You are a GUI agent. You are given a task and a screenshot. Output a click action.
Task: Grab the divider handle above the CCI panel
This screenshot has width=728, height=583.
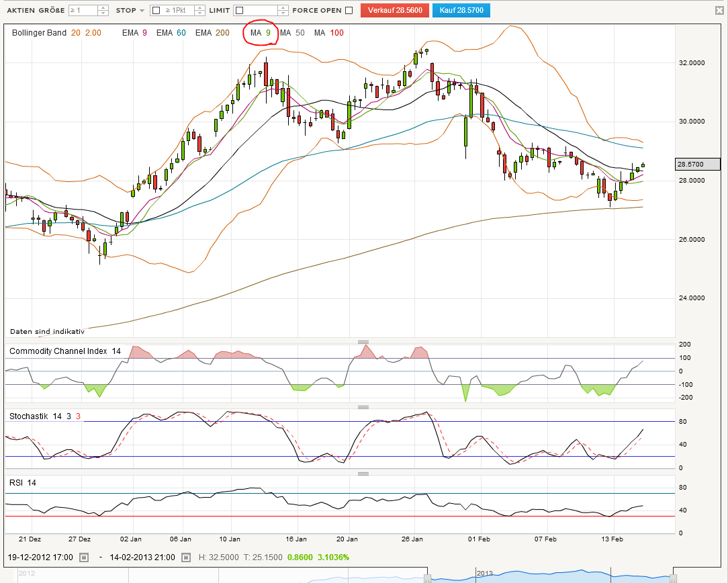pyautogui.click(x=363, y=342)
